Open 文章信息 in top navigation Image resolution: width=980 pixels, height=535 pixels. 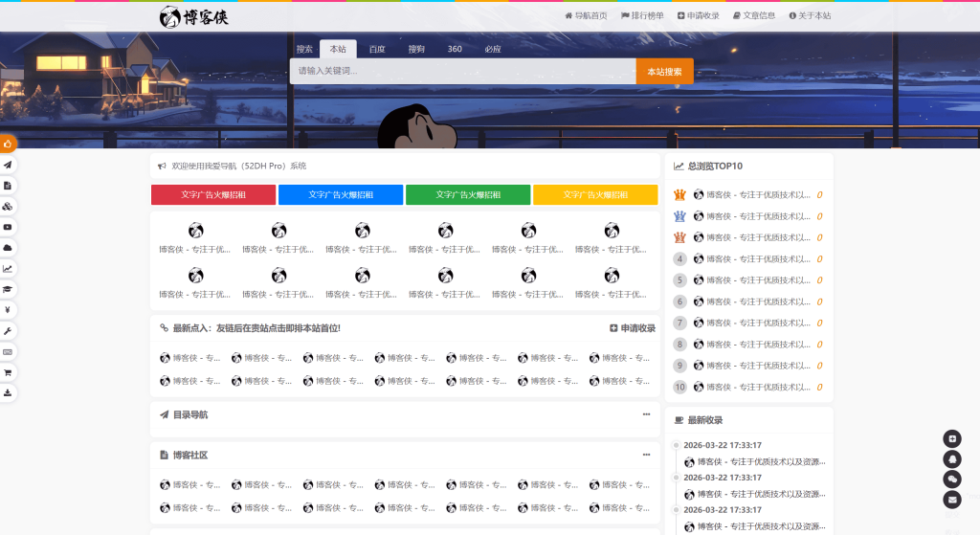coord(754,15)
